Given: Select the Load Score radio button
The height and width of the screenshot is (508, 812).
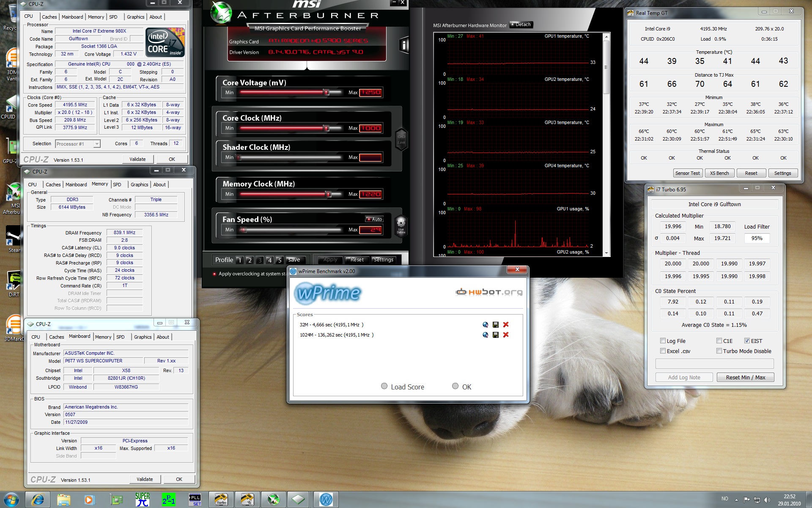Looking at the screenshot, I should tap(384, 386).
